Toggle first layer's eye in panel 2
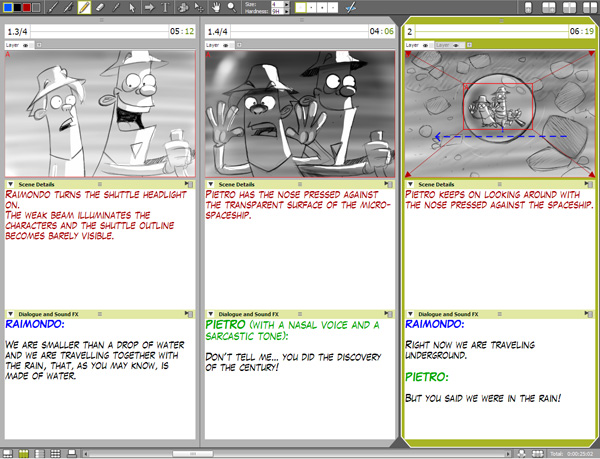The image size is (600, 459). point(426,45)
